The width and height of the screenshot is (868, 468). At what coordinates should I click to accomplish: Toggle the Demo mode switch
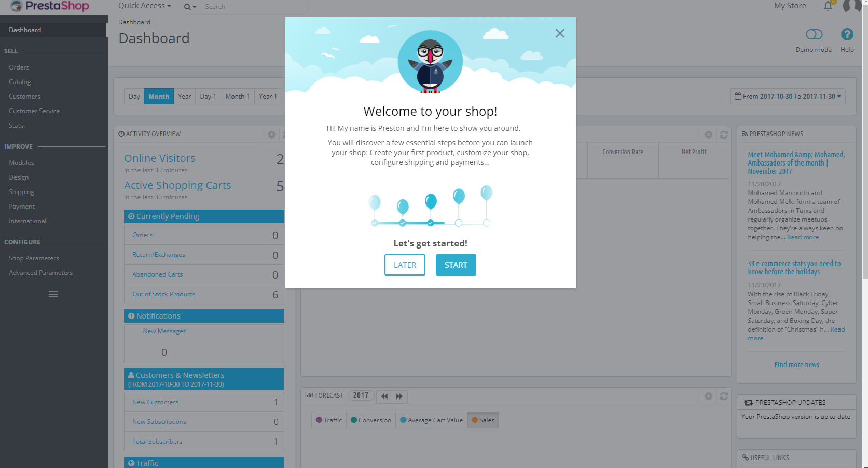coord(814,34)
